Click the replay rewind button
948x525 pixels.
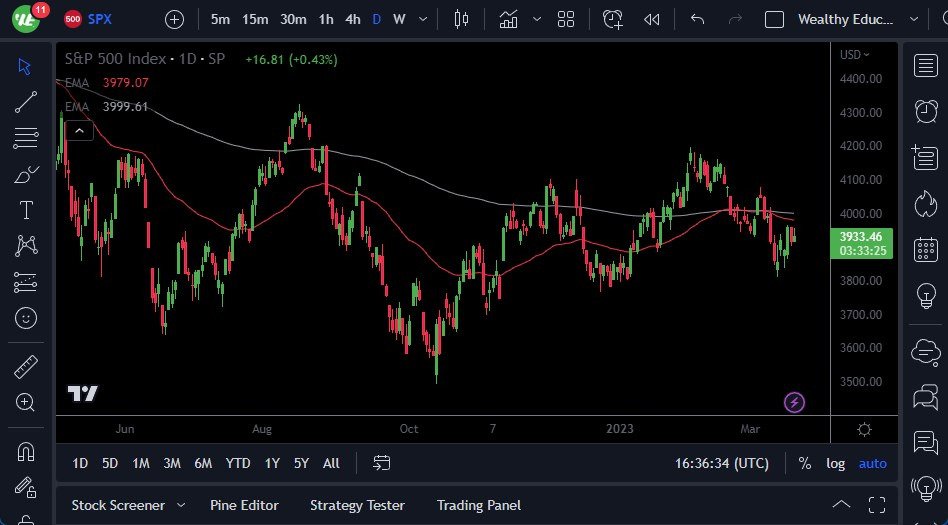pyautogui.click(x=652, y=19)
